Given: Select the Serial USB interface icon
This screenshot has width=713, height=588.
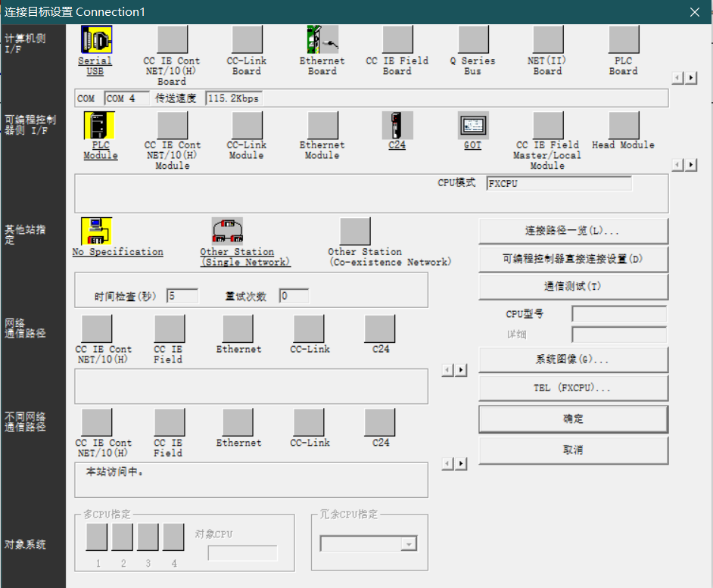Looking at the screenshot, I should pos(96,40).
